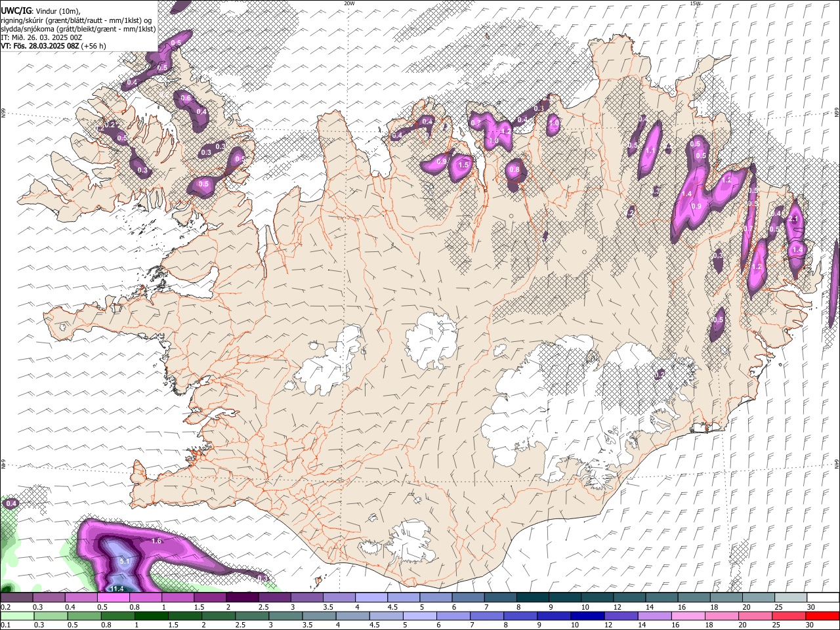Click the UWC/IG title text
Screen dimensions: 840x630
15,11
